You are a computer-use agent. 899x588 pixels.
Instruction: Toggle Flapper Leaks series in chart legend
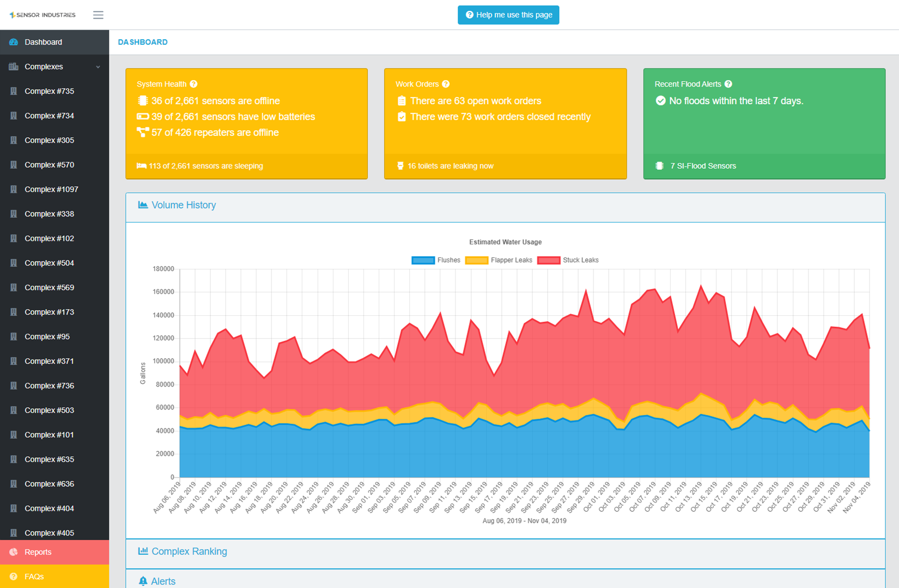pos(499,260)
